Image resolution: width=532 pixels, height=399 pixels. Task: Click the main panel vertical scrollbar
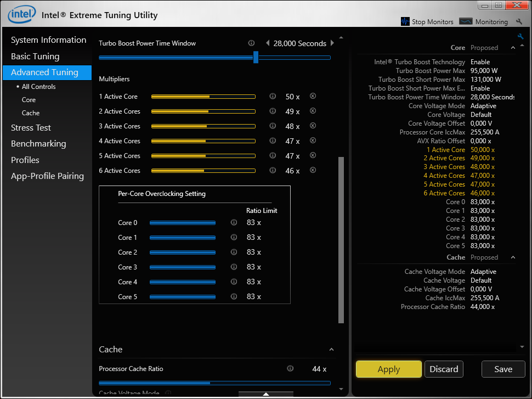[341, 240]
